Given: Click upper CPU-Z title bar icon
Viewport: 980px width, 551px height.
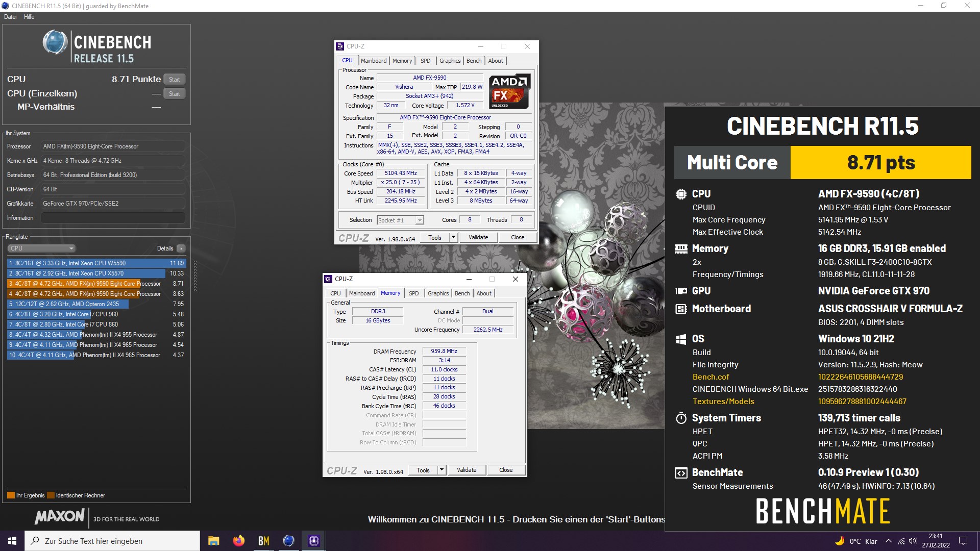Looking at the screenshot, I should pyautogui.click(x=340, y=46).
